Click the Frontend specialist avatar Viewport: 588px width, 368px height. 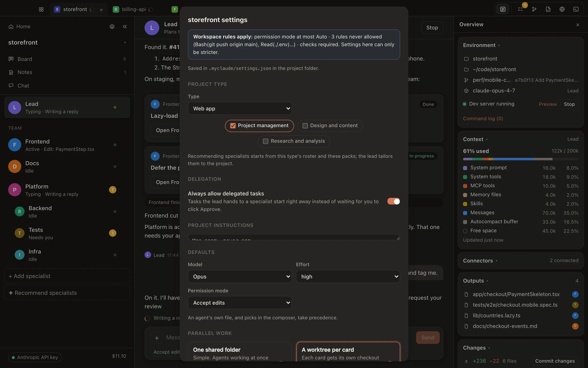(x=14, y=145)
